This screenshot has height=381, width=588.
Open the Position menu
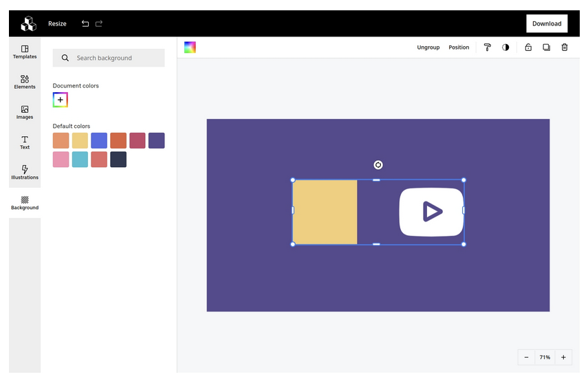(459, 47)
